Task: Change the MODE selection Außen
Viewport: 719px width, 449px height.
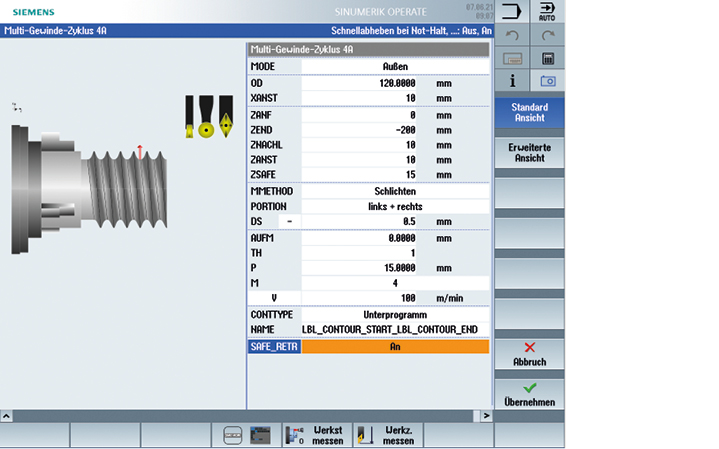Action: pyautogui.click(x=395, y=67)
